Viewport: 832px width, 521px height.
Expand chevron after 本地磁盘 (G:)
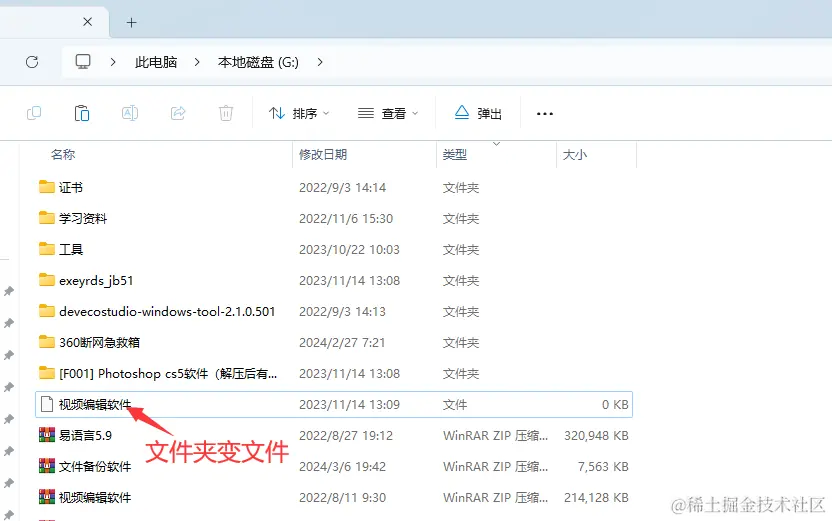coord(319,62)
